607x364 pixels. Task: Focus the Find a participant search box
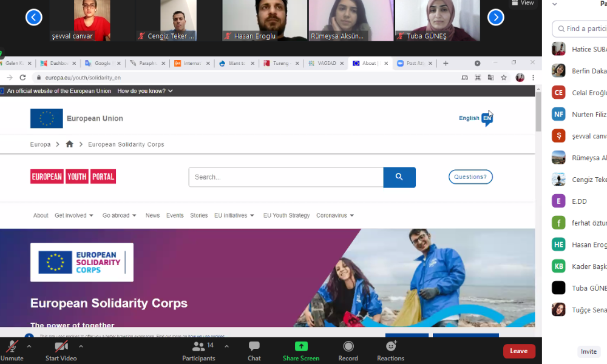tap(580, 29)
